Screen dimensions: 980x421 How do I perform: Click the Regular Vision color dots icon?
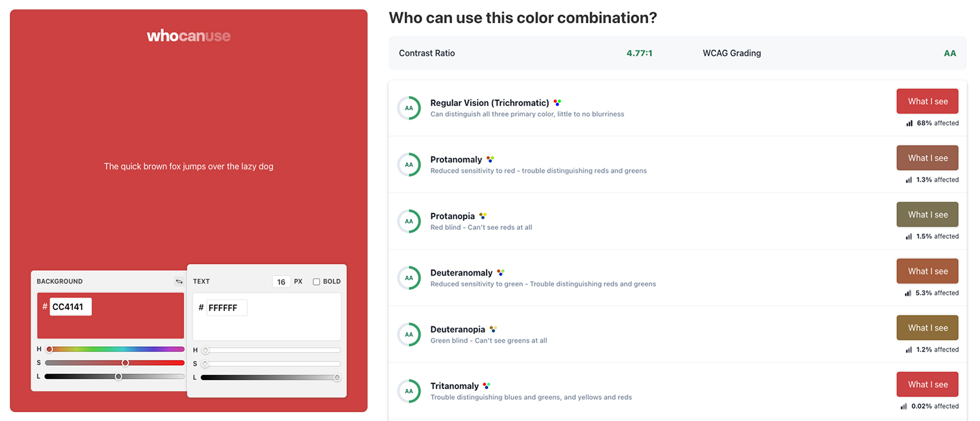coord(557,103)
